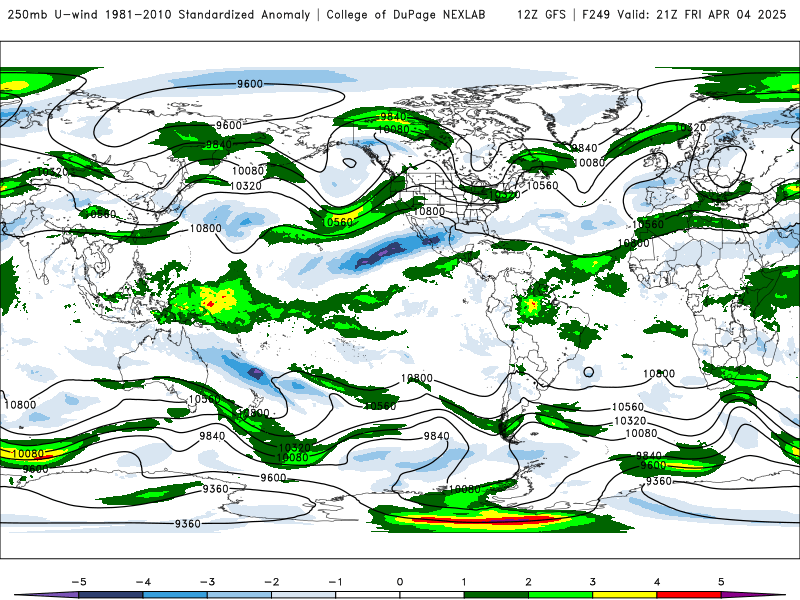800x600 pixels.
Task: Click the red anomaly band off Antarctica
Action: (484, 519)
